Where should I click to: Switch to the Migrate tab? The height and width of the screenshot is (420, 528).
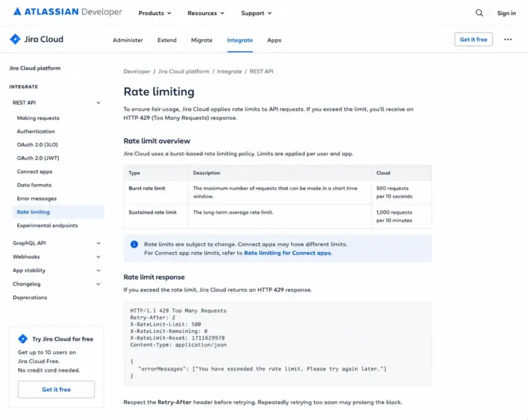coord(202,40)
